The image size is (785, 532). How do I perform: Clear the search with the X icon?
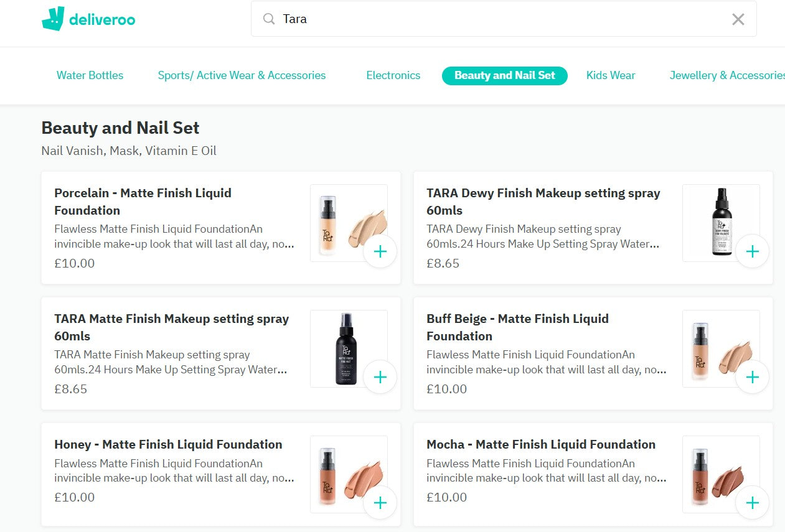(x=738, y=19)
